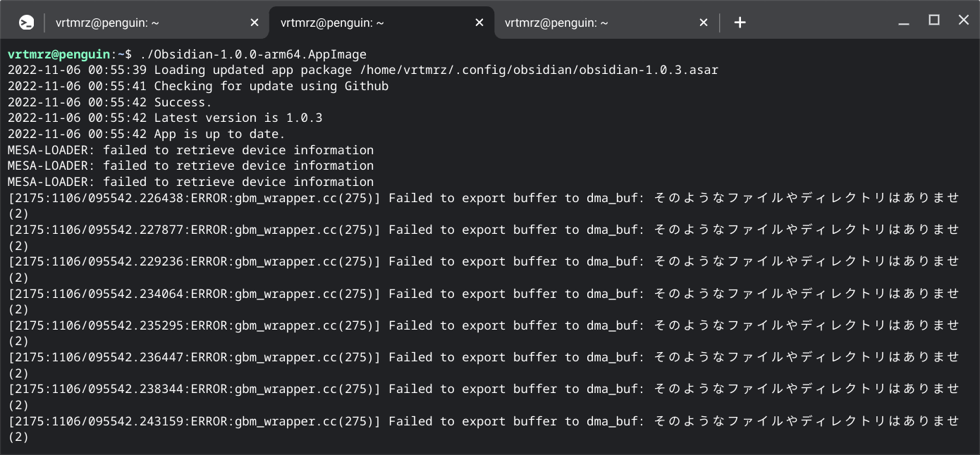
Task: Click the "App is up to date." line
Action: pyautogui.click(x=219, y=134)
